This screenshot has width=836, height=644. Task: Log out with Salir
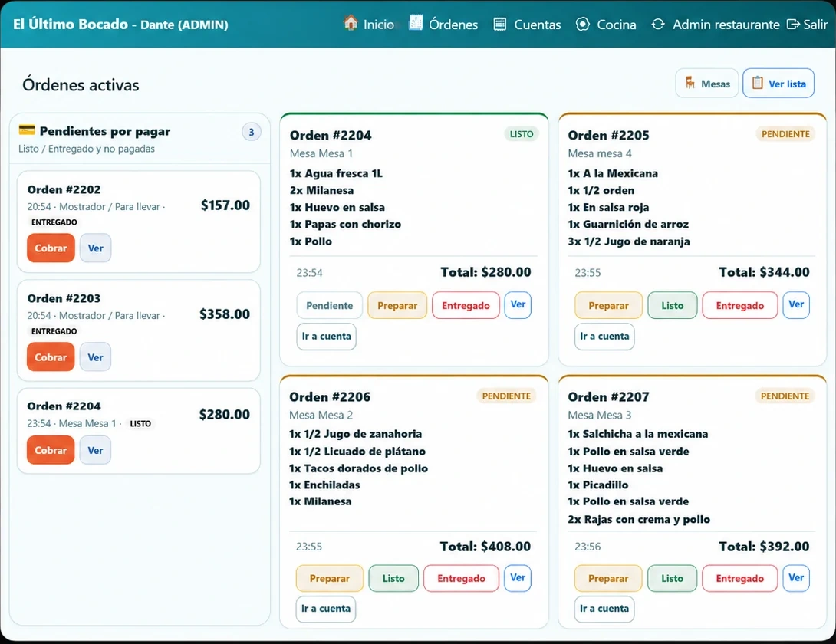(x=807, y=25)
